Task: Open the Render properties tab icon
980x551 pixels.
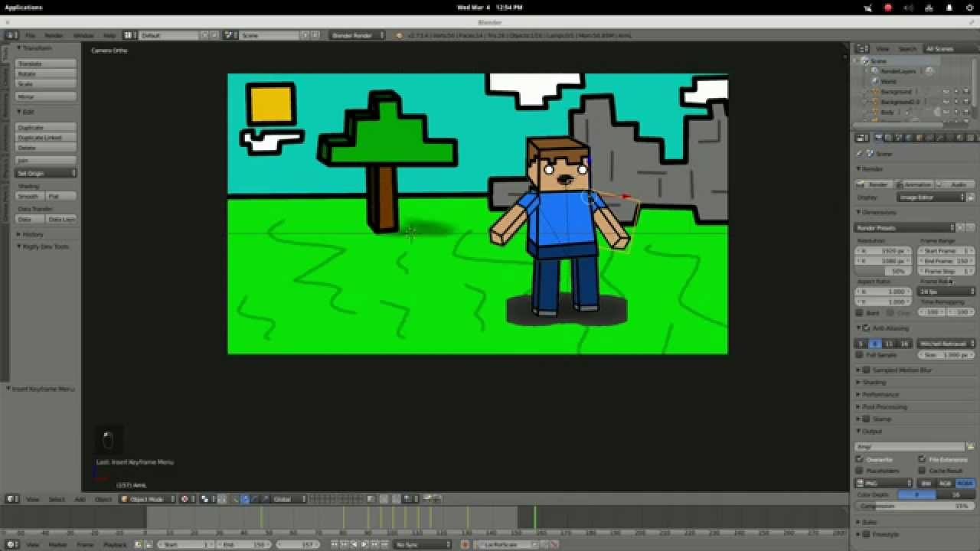Action: pos(879,138)
